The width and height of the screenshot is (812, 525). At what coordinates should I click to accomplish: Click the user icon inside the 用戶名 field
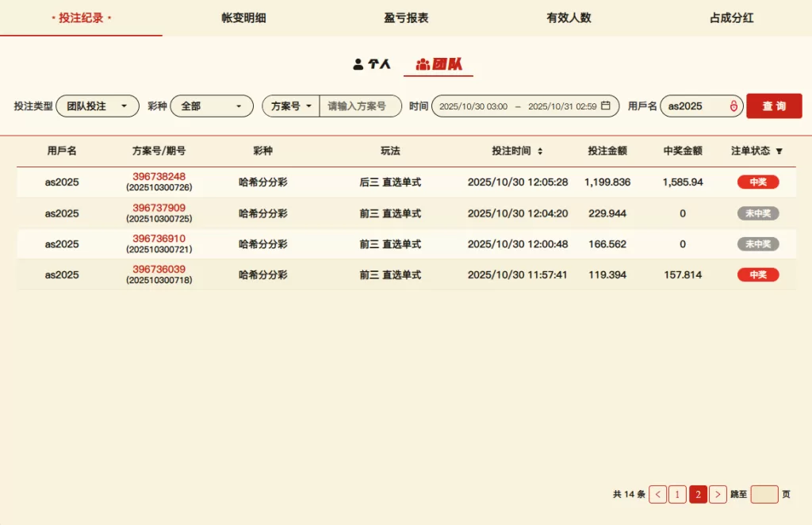[733, 106]
